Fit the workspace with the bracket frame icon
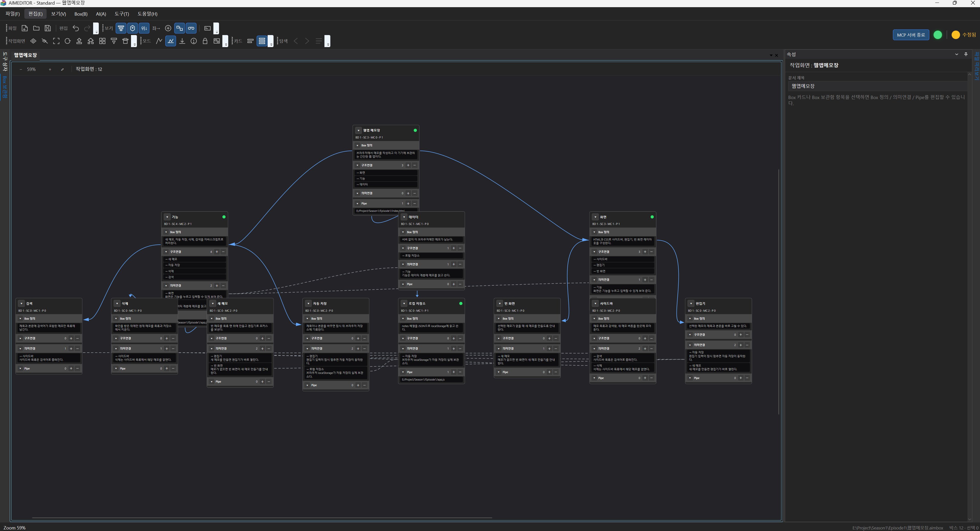980x531 pixels. click(56, 41)
